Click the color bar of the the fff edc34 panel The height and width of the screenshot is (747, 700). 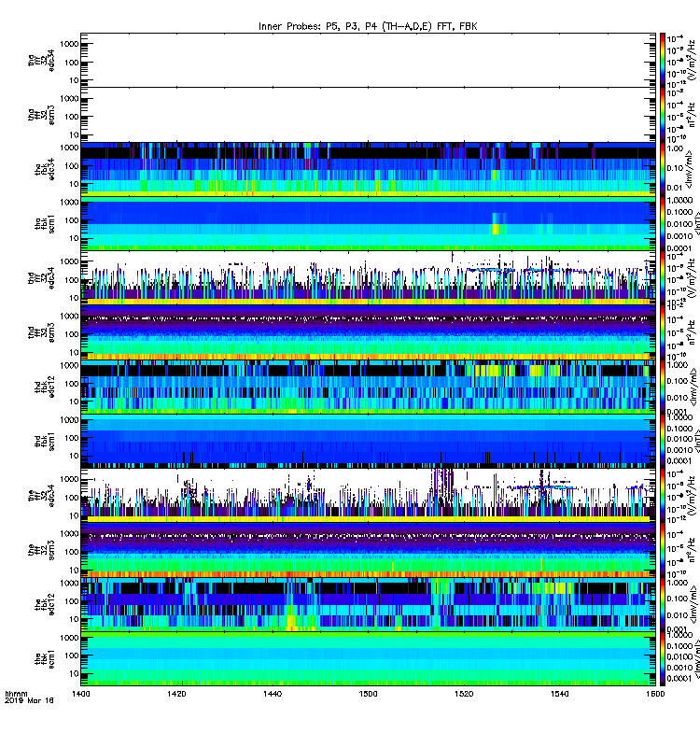click(x=663, y=496)
